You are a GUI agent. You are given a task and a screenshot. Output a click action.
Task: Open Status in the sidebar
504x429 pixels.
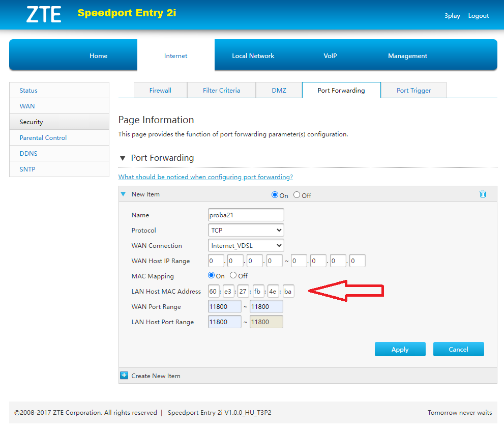[59, 91]
